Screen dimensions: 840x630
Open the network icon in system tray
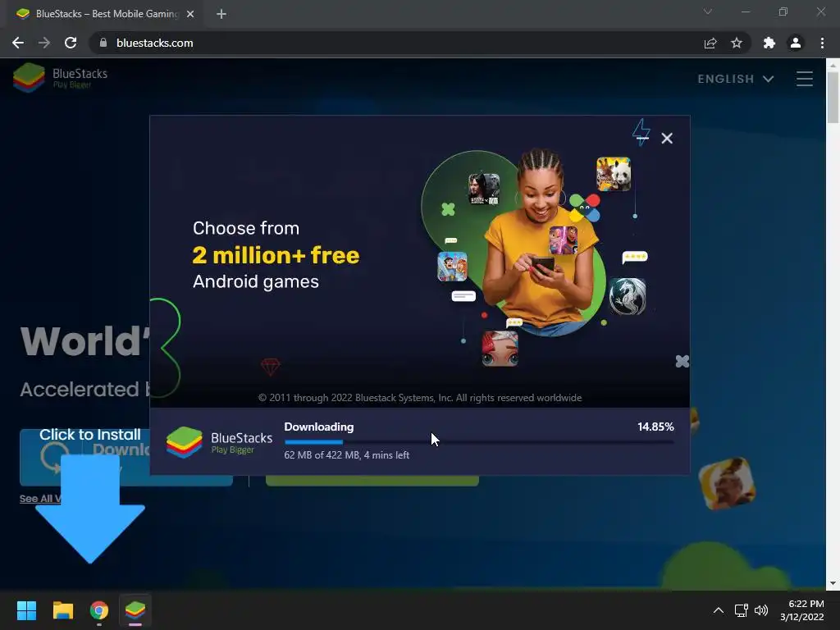pyautogui.click(x=741, y=610)
